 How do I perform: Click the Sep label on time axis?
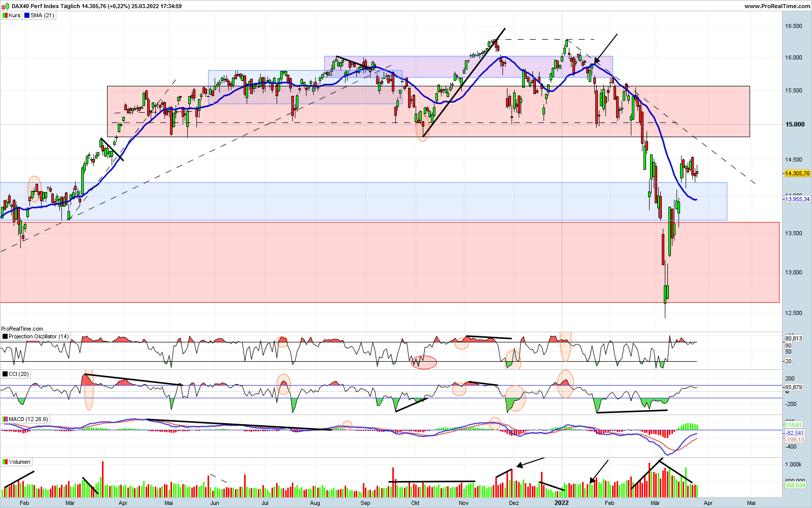point(365,503)
